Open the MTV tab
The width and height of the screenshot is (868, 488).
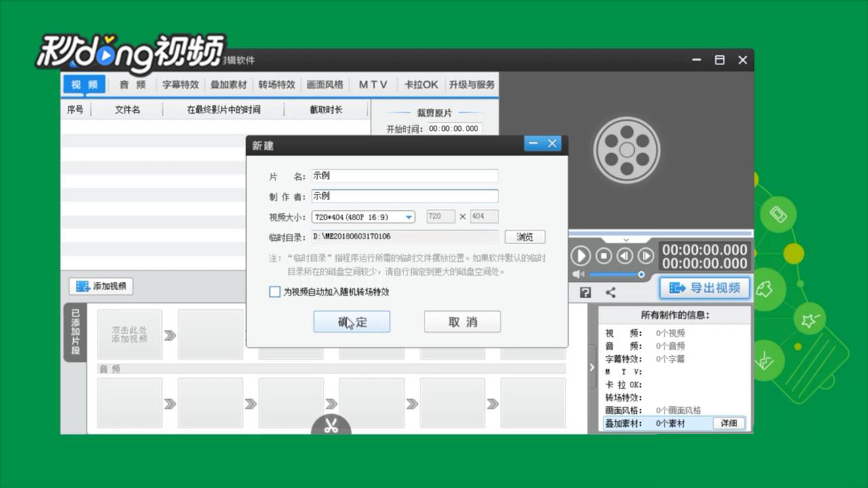[373, 85]
